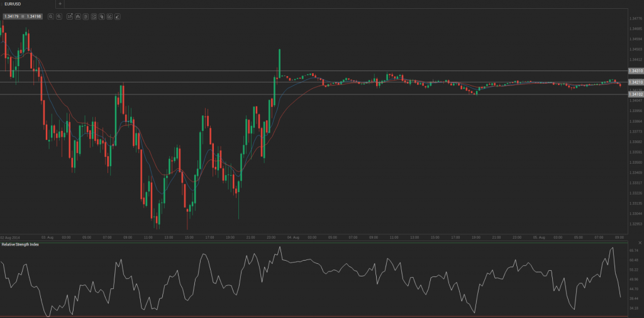Click the copy chart icon

coord(102,16)
